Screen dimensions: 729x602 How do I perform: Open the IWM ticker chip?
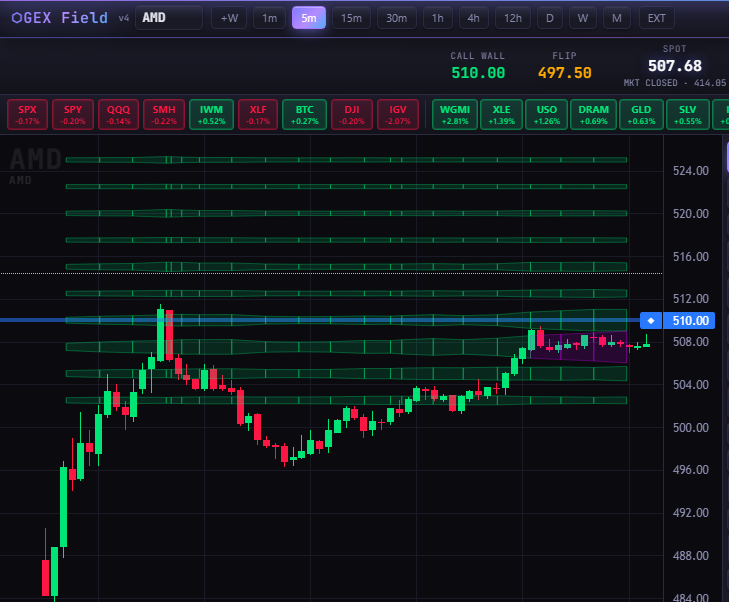[x=212, y=114]
